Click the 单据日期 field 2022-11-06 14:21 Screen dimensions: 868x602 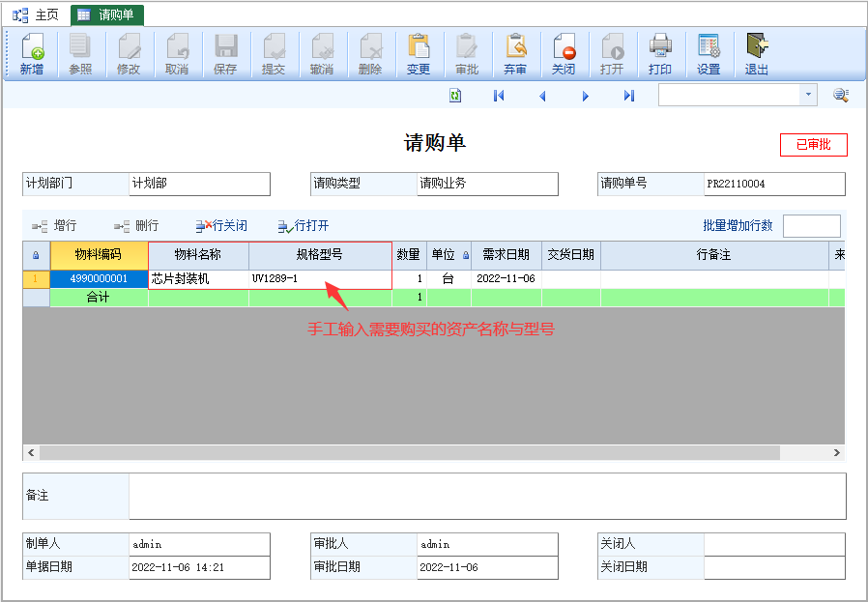199,567
